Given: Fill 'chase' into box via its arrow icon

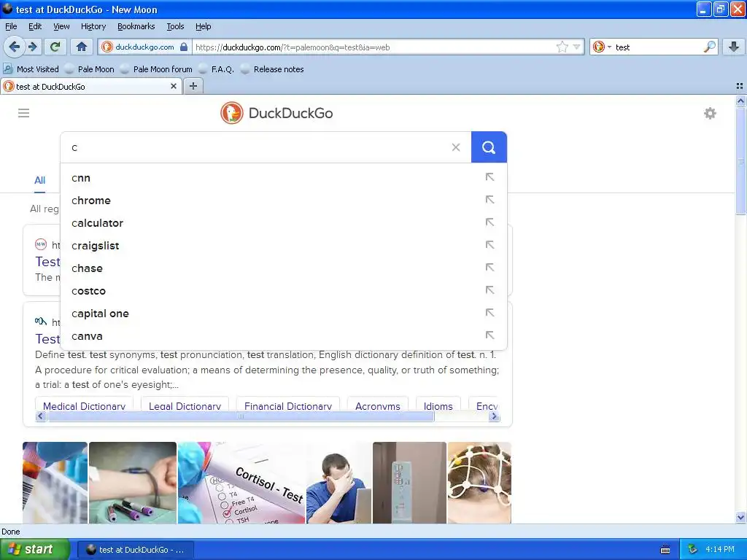Looking at the screenshot, I should (x=489, y=268).
